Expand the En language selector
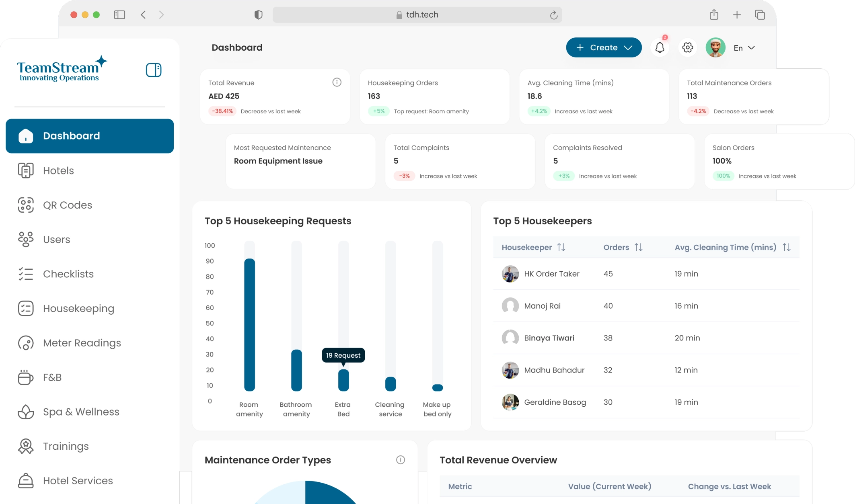This screenshot has width=855, height=504. [x=744, y=48]
